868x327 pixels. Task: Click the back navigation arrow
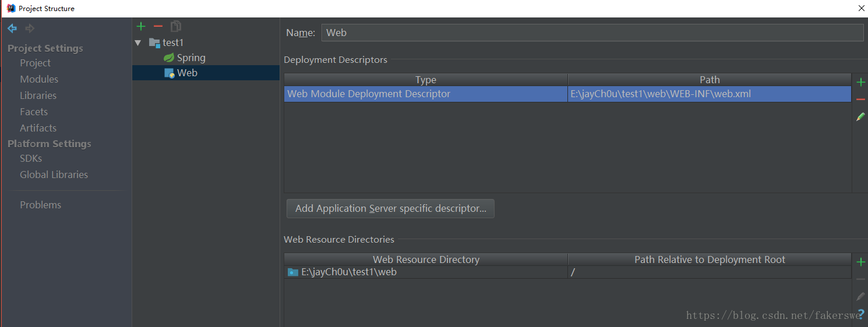(12, 29)
